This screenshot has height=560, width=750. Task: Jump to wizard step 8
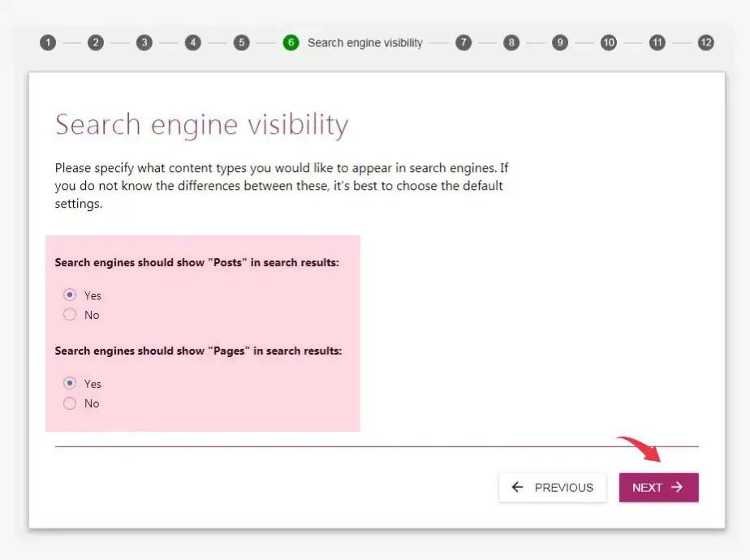tap(511, 42)
